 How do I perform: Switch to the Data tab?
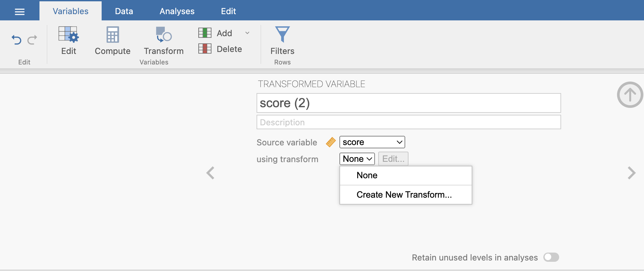click(124, 11)
